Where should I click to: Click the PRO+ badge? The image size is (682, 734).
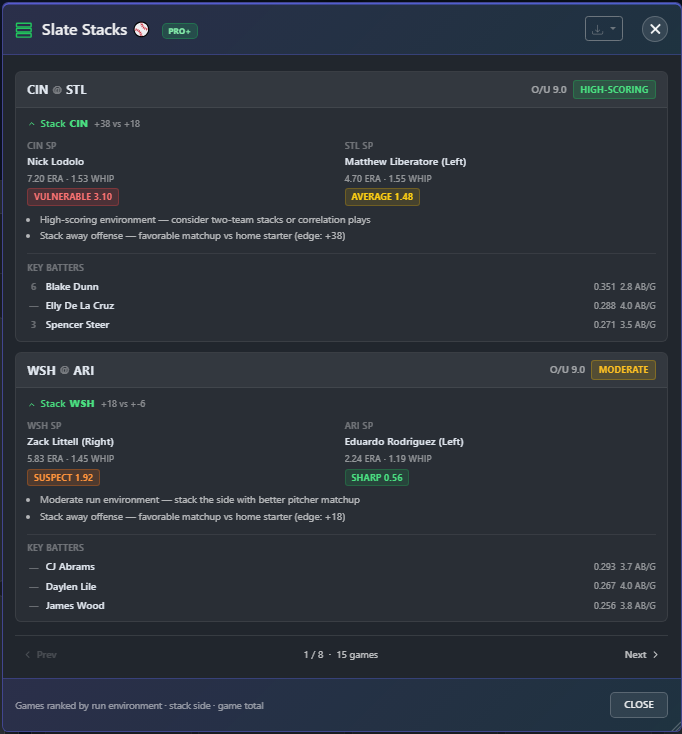click(x=180, y=31)
